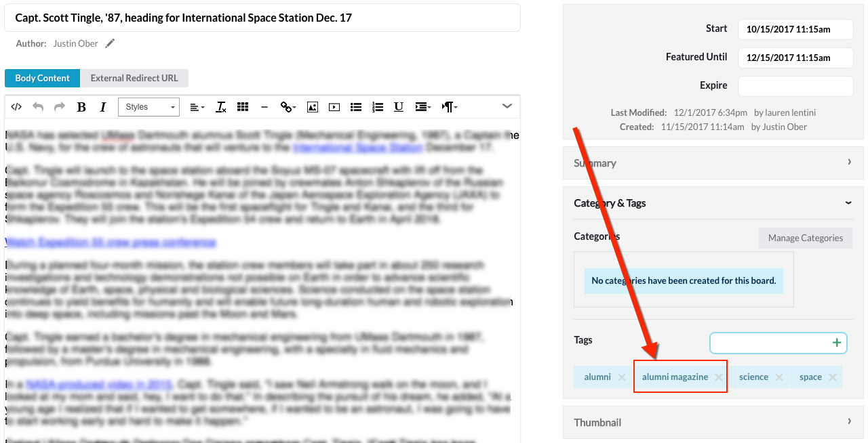Insert a video using the media icon
This screenshot has width=868, height=443.
pos(334,107)
